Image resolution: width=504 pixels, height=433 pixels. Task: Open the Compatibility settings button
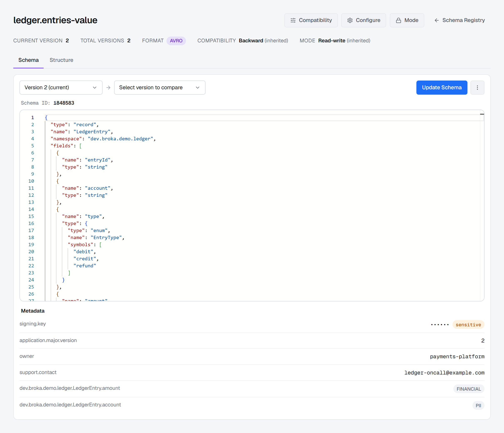point(311,20)
